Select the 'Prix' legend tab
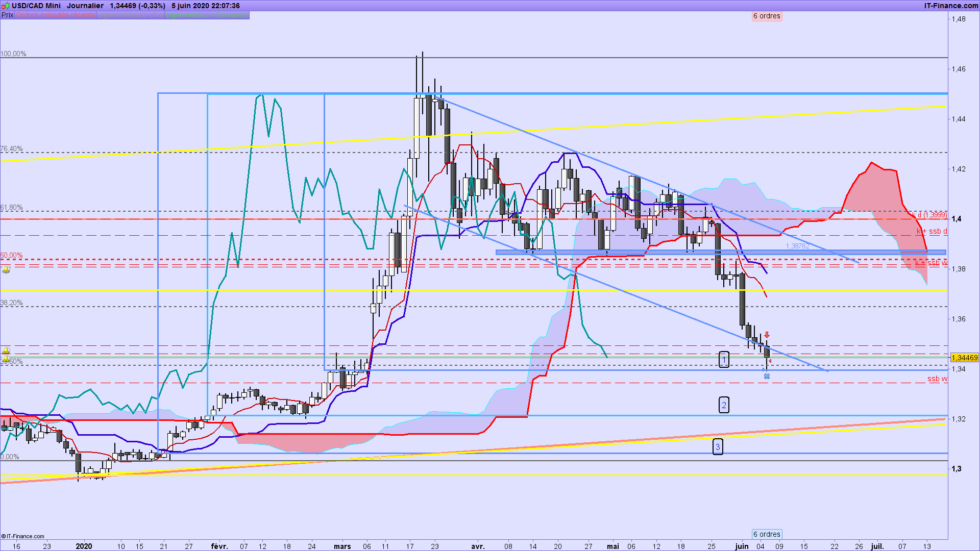980x551 pixels. click(8, 15)
